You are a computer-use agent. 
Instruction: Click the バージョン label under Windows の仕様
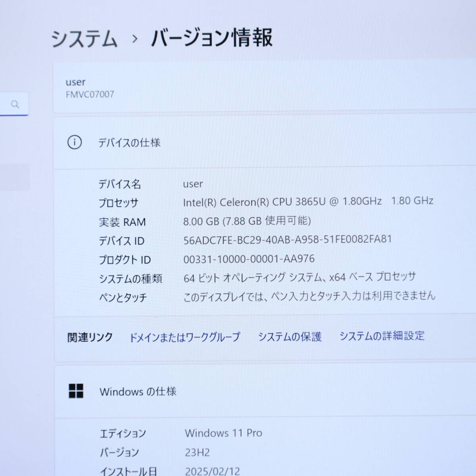pos(119,452)
